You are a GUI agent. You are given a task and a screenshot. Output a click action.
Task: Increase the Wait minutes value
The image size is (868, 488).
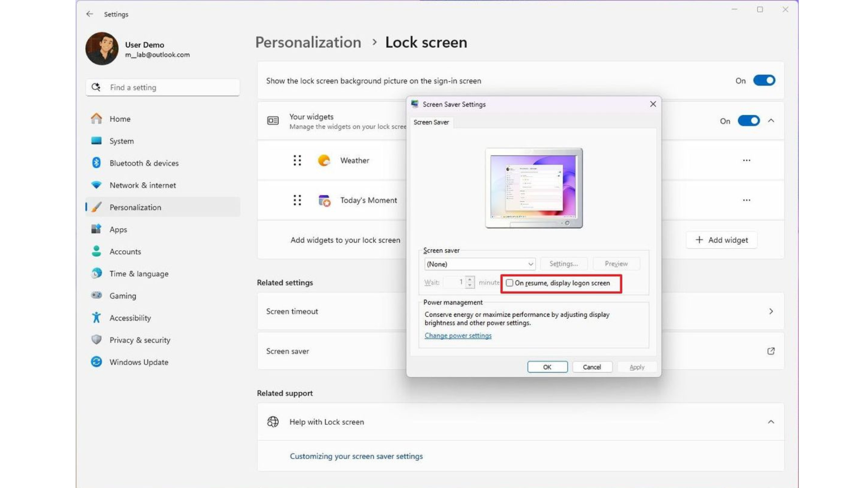[470, 279]
